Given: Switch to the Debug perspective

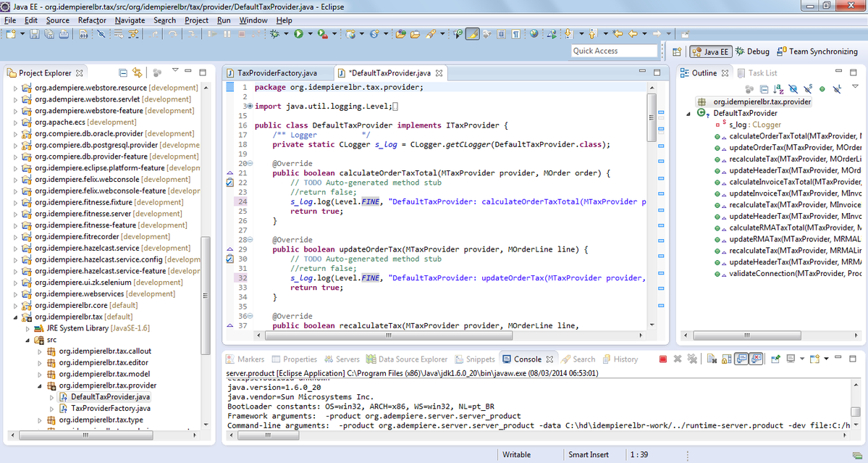Looking at the screenshot, I should pos(753,51).
